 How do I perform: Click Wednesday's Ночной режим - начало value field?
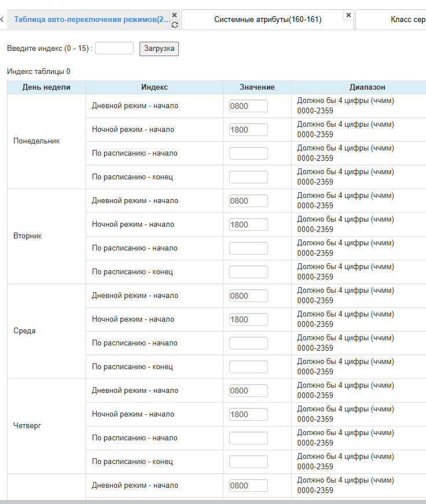(x=248, y=319)
